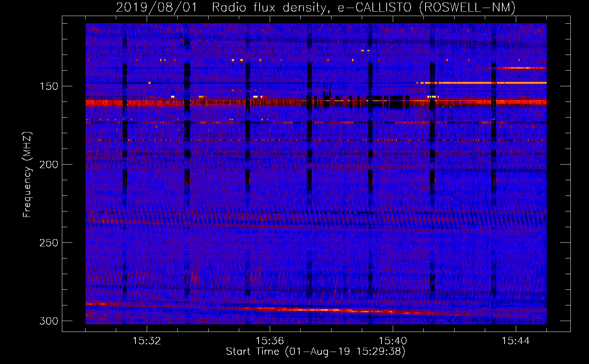Click the 'Frequency (MHZ)' axis label

(27, 175)
